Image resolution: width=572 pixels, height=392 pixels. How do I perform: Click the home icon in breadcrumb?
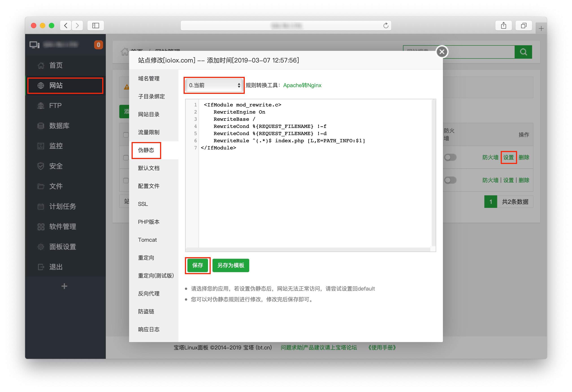[x=125, y=51]
